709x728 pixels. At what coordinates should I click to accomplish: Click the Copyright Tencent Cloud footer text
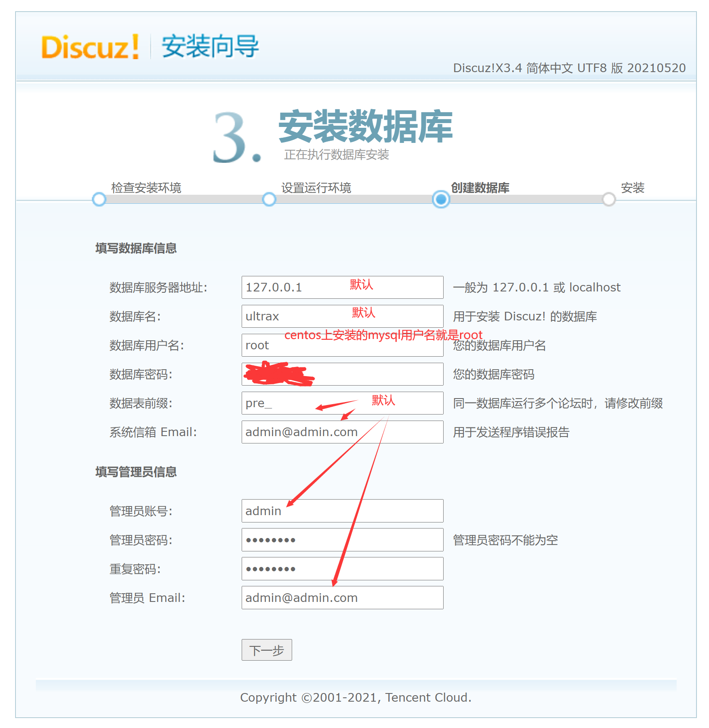click(356, 697)
